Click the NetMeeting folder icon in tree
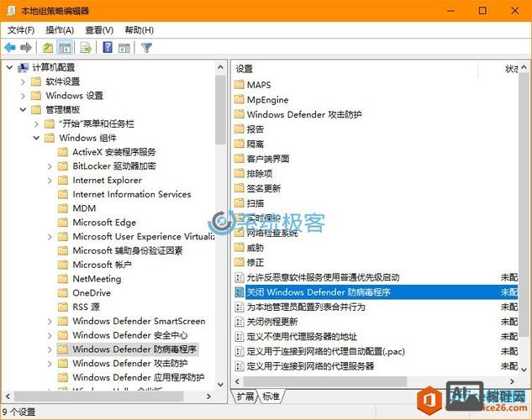This screenshot has height=420, width=532. (x=63, y=279)
